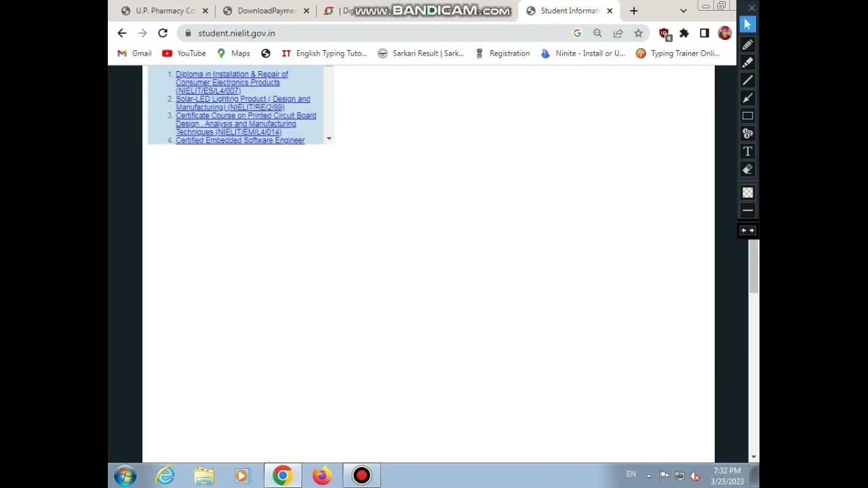
Task: Open Certified Embedded Software Engineer link
Action: tap(240, 140)
